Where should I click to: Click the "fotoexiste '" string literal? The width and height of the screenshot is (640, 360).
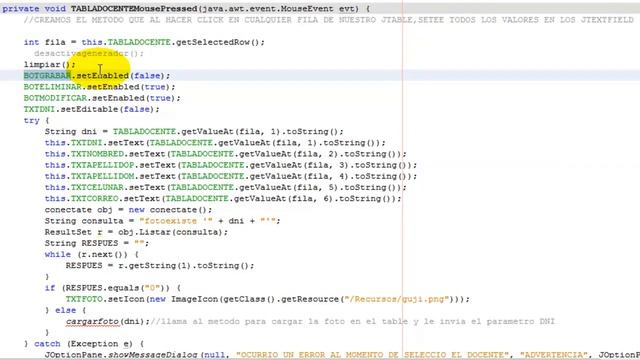tap(176, 221)
